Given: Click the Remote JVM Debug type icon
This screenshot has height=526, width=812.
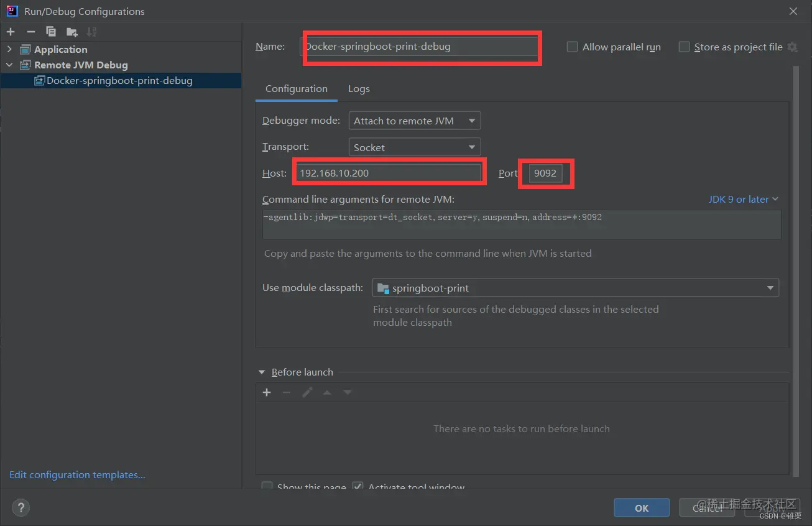Looking at the screenshot, I should point(25,65).
